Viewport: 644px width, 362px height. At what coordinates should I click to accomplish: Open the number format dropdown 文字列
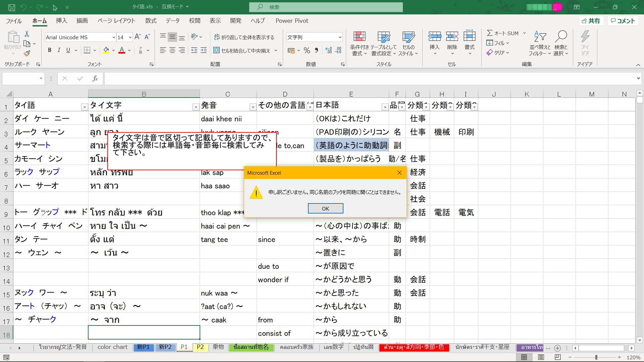coord(340,37)
